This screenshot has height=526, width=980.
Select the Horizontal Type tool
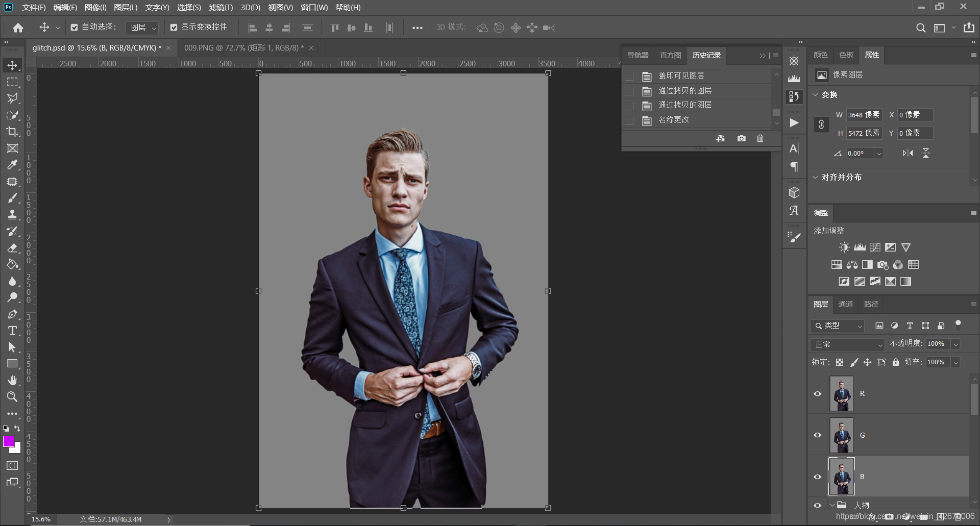pos(12,331)
